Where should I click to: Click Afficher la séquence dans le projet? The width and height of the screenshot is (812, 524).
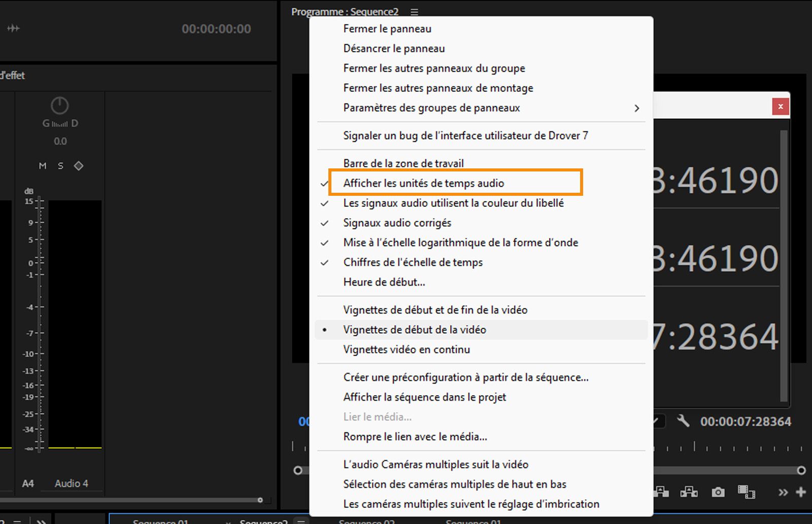[x=425, y=397]
